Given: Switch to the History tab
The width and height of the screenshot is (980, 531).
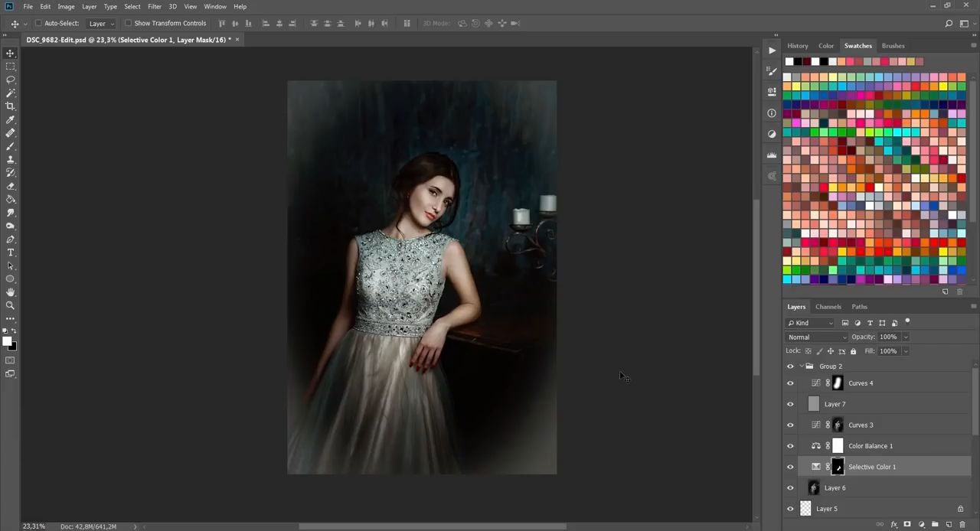Looking at the screenshot, I should [798, 46].
